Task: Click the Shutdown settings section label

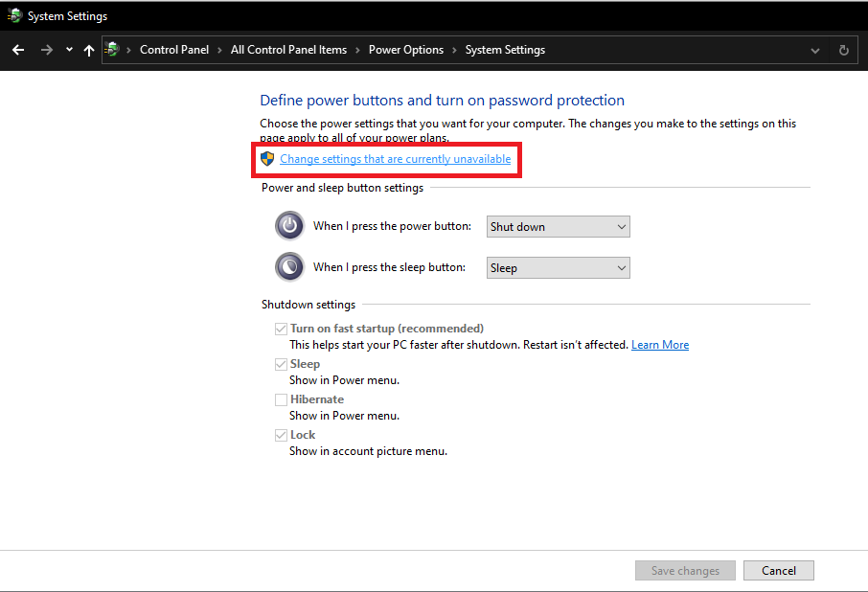Action: coord(308,305)
